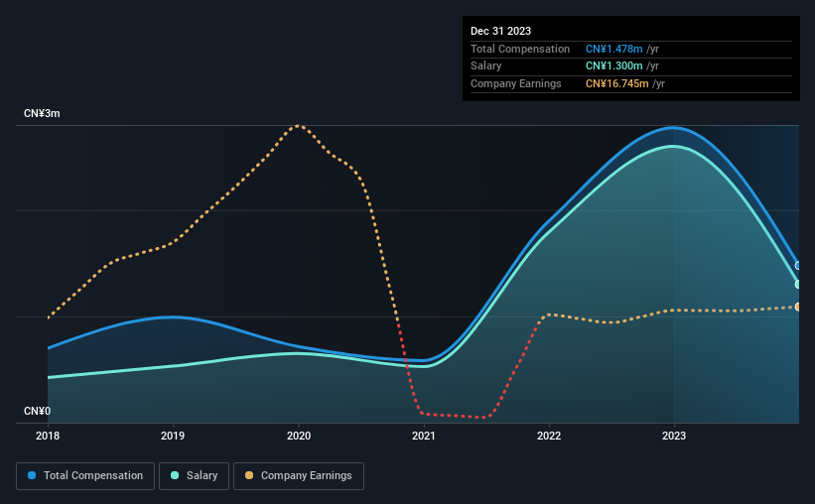
Task: Select the 2019 x-axis label
Action: 173,436
